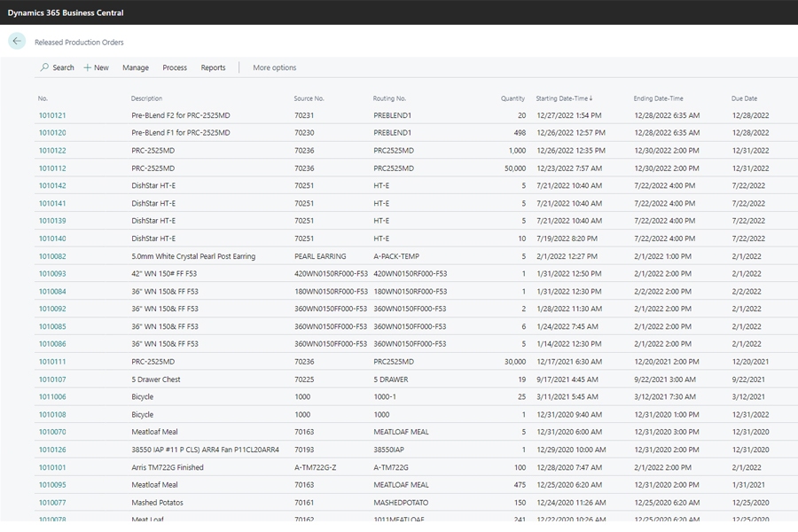Image resolution: width=798 pixels, height=532 pixels.
Task: Open production order 1010121
Action: coord(52,115)
